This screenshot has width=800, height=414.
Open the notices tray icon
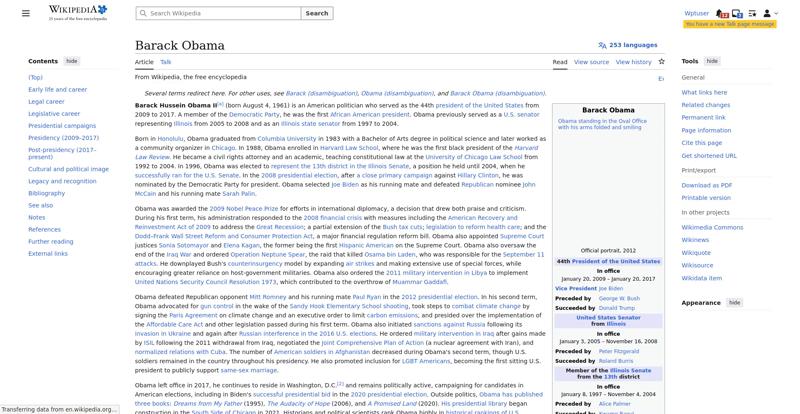(x=737, y=13)
